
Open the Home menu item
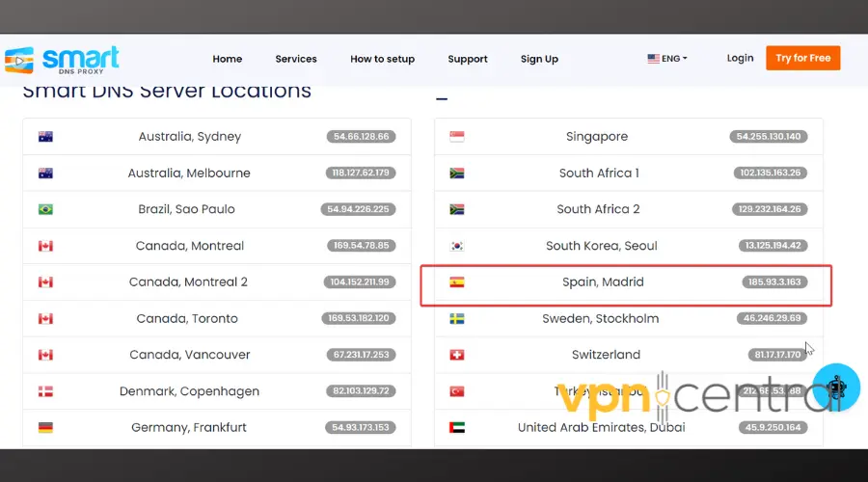click(x=228, y=59)
